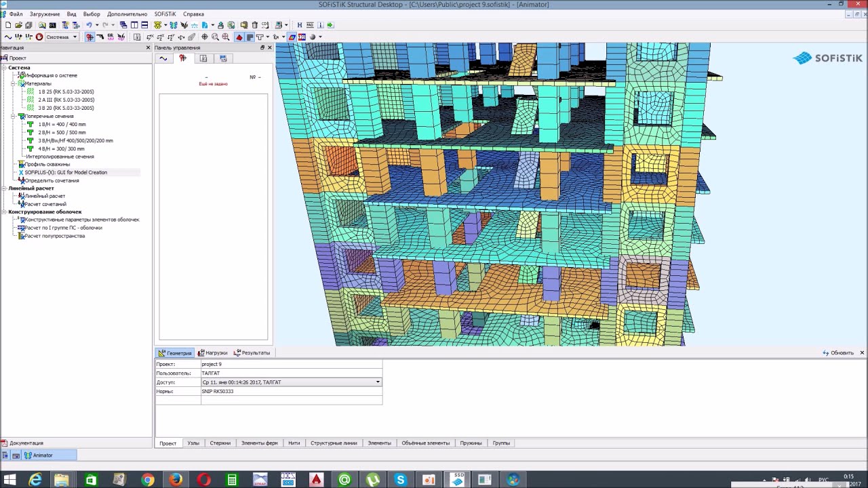The height and width of the screenshot is (488, 868).
Task: Click the tile windows horizontally icon
Action: (144, 25)
